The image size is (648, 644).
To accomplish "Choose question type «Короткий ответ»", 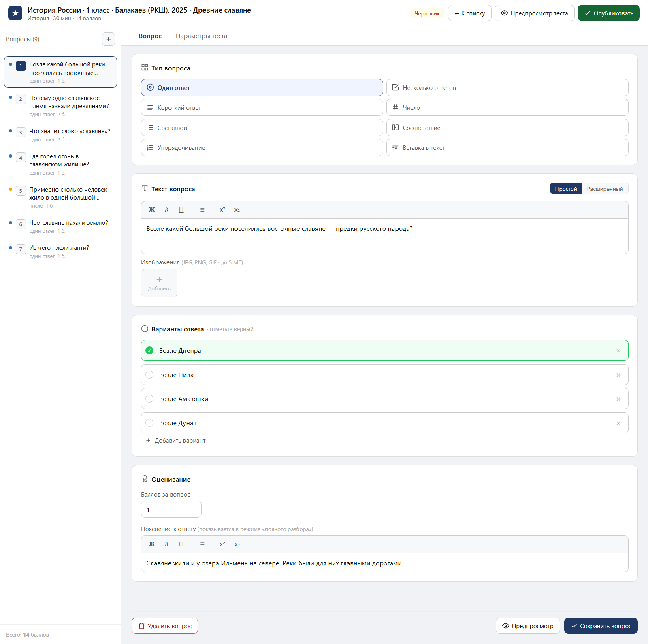I will [262, 108].
